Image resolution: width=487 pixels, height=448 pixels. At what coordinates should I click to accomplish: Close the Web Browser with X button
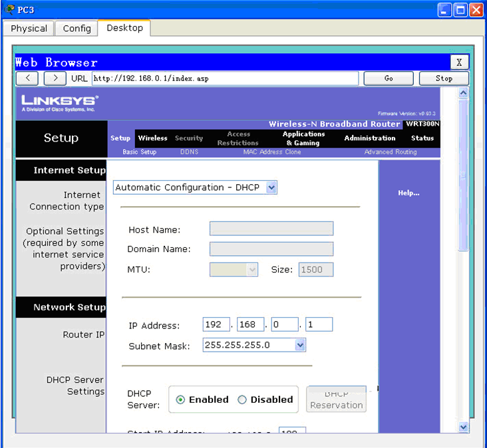tap(459, 62)
